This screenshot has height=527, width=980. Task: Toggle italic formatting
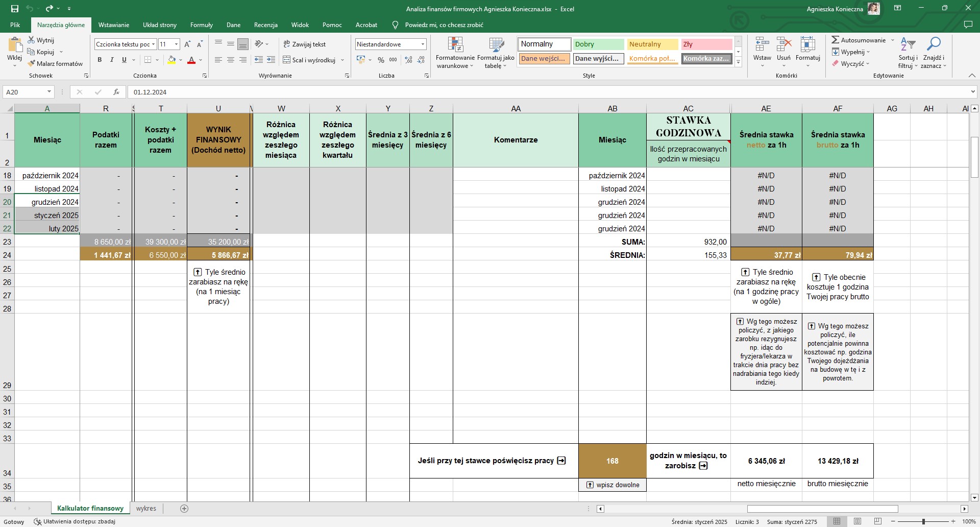pyautogui.click(x=112, y=60)
